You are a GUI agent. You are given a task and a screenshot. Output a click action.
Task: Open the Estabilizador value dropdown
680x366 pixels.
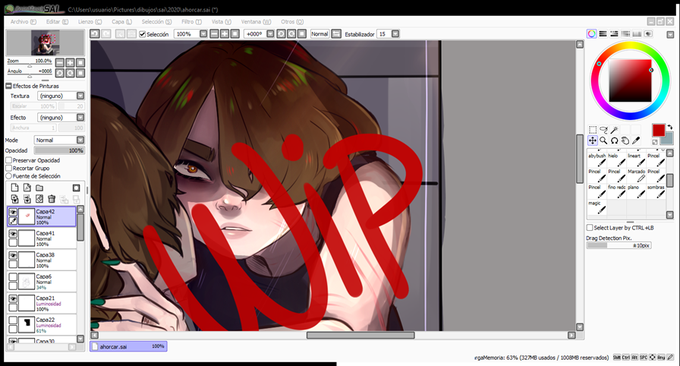tap(395, 34)
